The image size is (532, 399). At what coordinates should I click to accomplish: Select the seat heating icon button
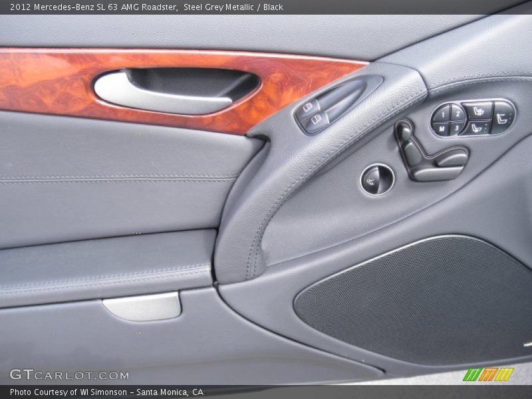pyautogui.click(x=478, y=112)
